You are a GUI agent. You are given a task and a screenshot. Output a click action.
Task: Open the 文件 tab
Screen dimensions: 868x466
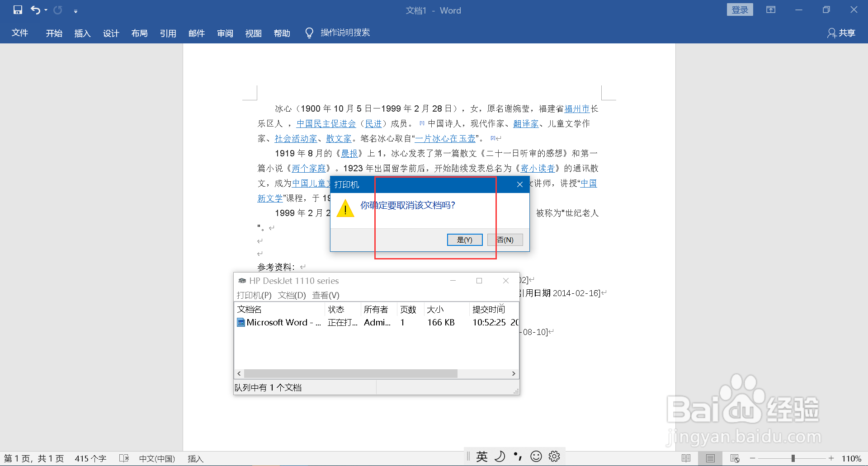click(x=20, y=33)
